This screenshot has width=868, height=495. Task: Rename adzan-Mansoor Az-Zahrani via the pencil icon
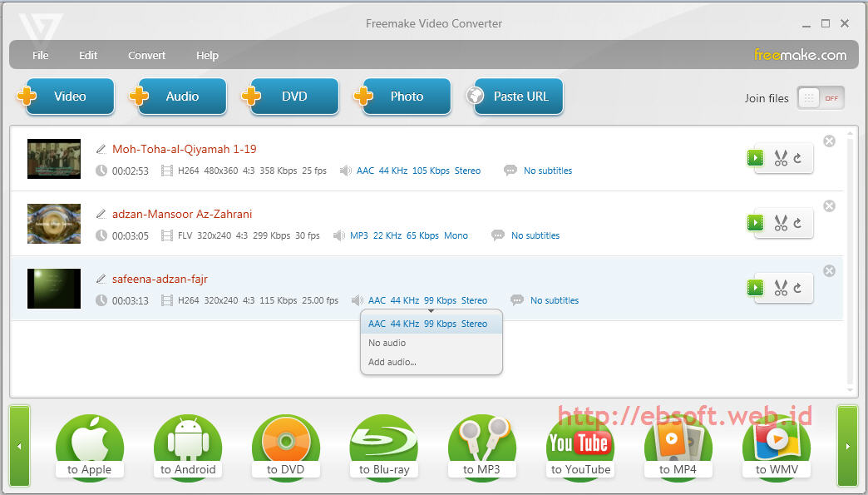(101, 214)
